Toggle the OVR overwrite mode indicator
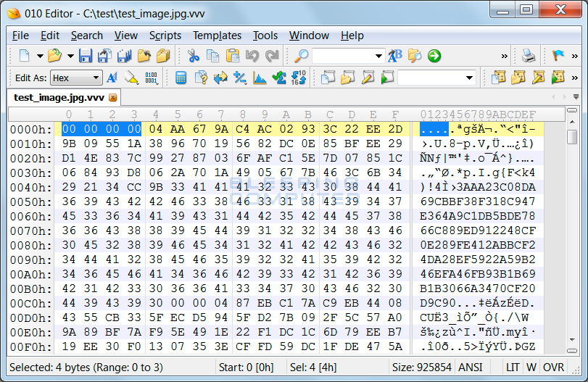 (553, 368)
